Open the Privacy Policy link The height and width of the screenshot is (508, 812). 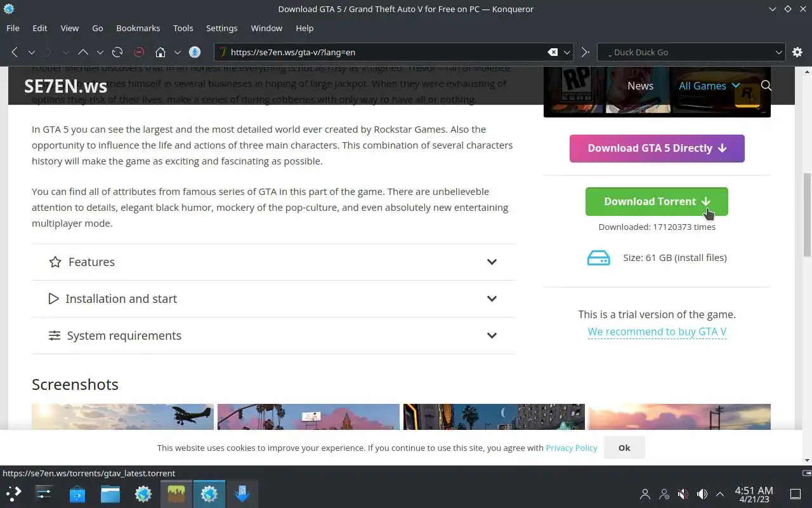coord(572,448)
